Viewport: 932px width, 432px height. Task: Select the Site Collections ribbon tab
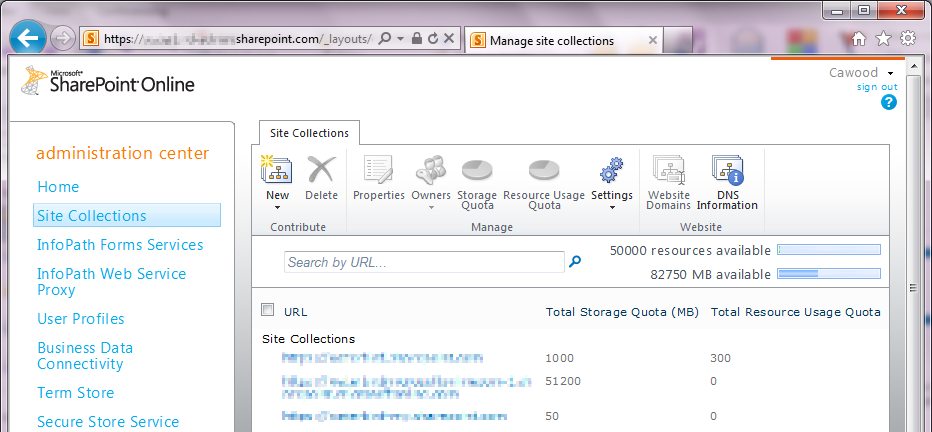pyautogui.click(x=309, y=133)
